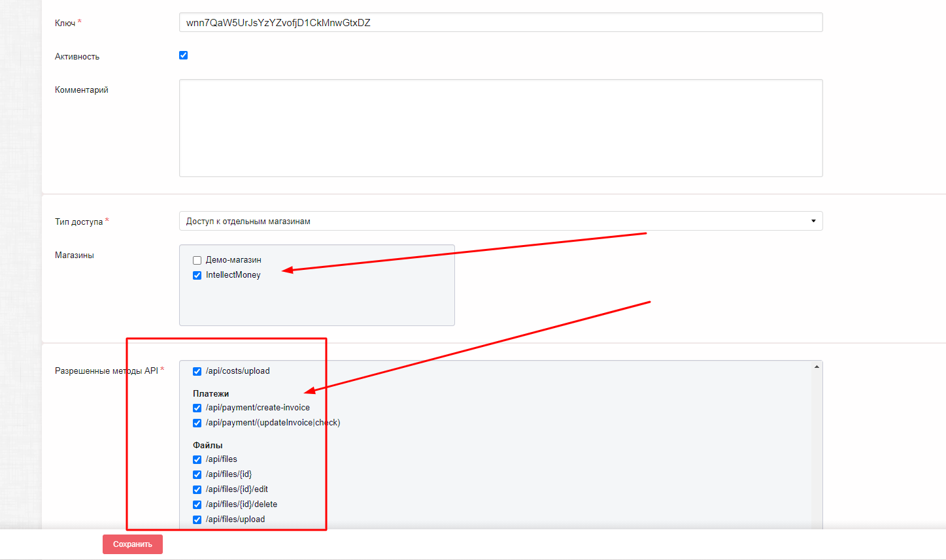
Task: Click the Разрешенные методы API label
Action: 106,371
